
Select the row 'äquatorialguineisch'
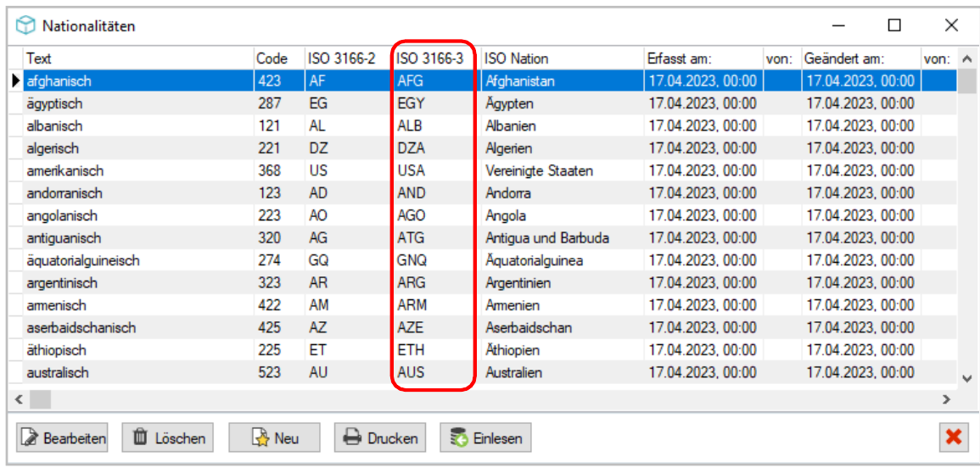click(x=484, y=260)
